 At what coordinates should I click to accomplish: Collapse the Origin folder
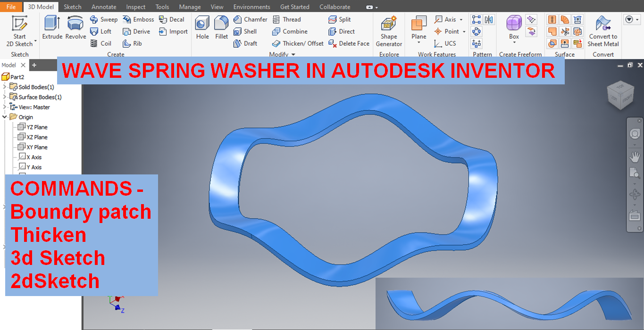(x=5, y=117)
